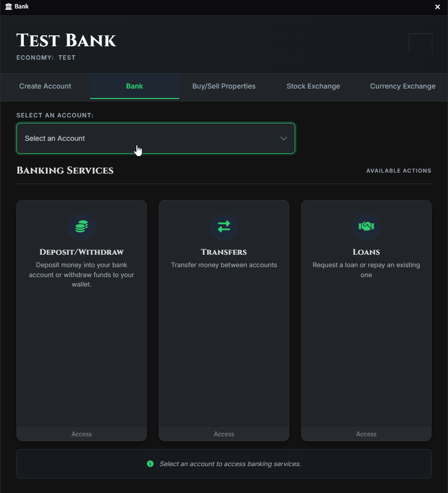Click the Bank title text in title bar

[x=21, y=6]
